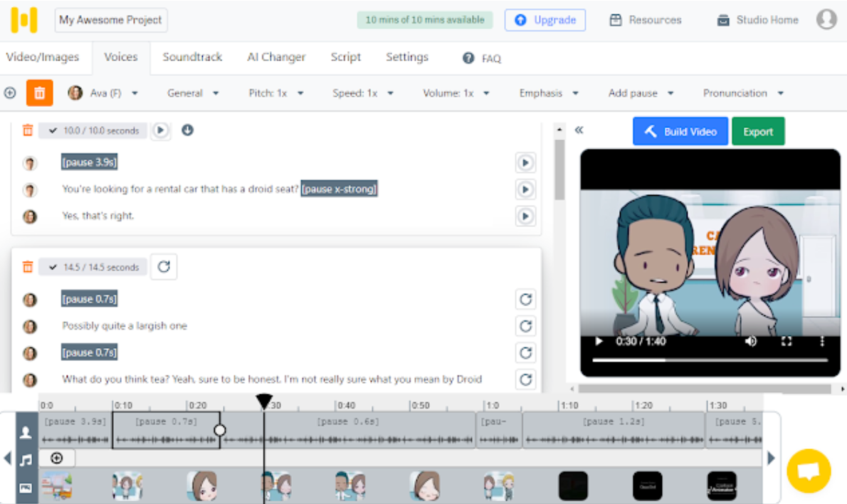Click the user account avatar icon
Image resolution: width=847 pixels, height=504 pixels.
coord(826,20)
